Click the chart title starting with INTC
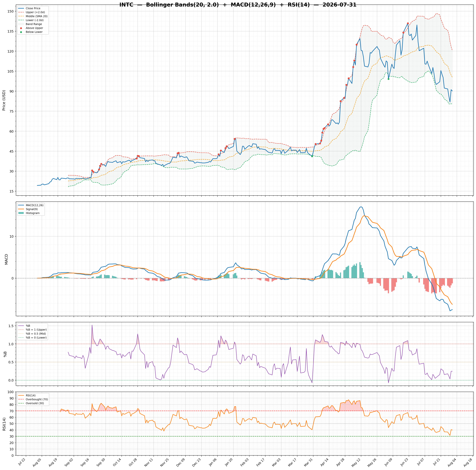 [238, 5]
